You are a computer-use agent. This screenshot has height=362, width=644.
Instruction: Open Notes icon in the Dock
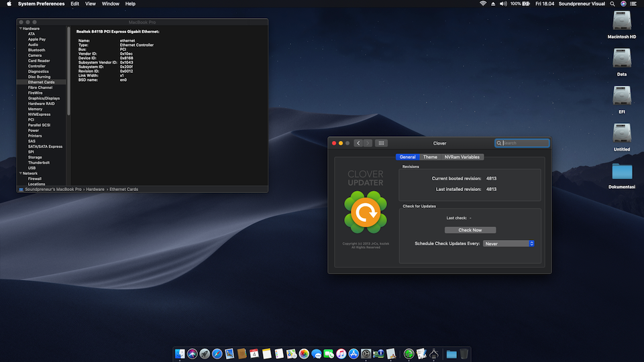coord(266,354)
